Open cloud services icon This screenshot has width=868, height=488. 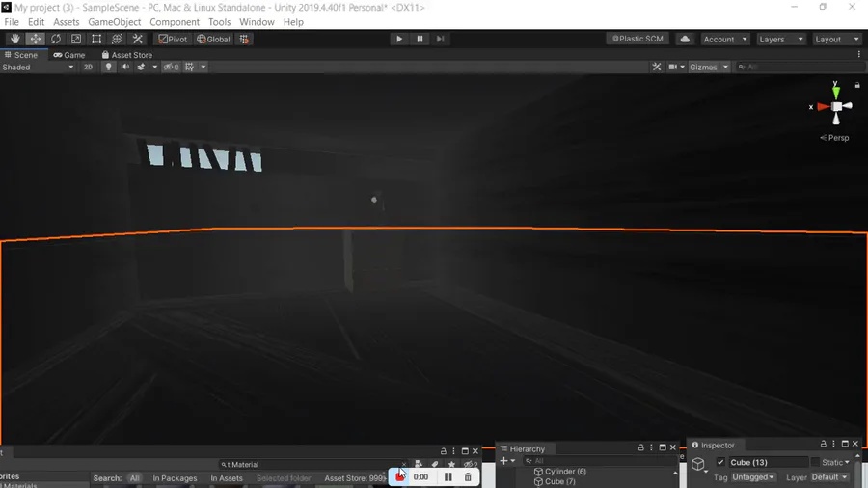pos(685,39)
